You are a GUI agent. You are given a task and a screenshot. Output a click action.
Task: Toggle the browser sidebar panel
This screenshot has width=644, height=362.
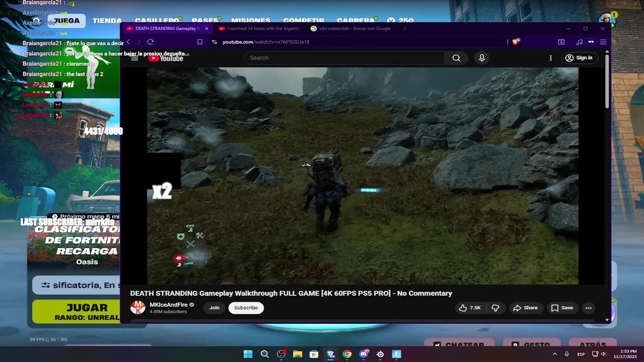[561, 42]
